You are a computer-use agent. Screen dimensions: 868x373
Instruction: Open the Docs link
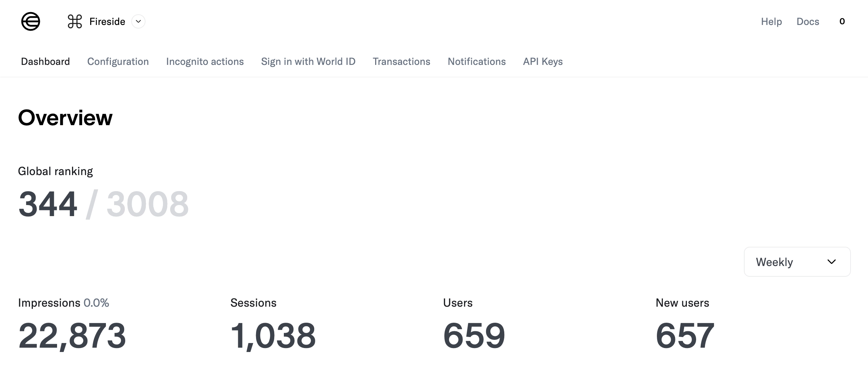tap(808, 21)
